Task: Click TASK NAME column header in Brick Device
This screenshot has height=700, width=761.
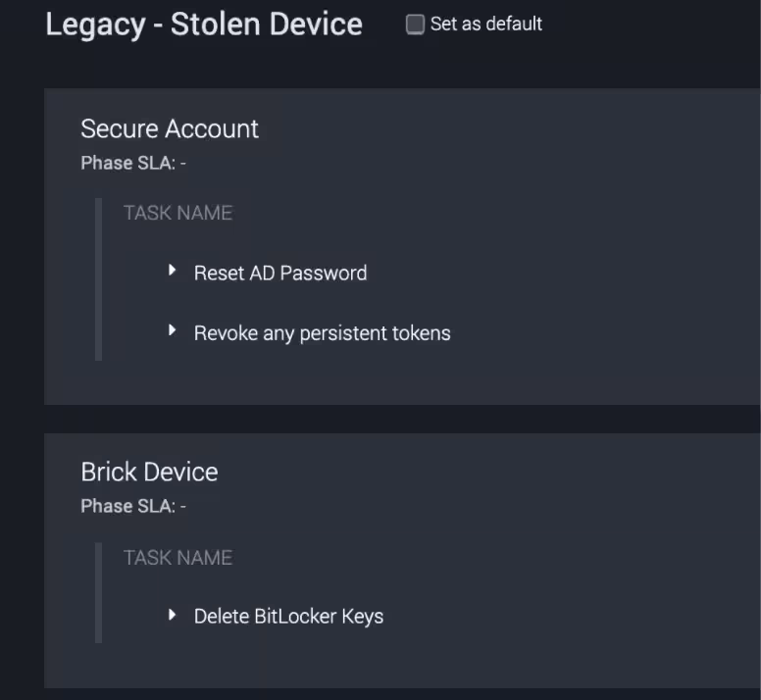Action: [178, 558]
